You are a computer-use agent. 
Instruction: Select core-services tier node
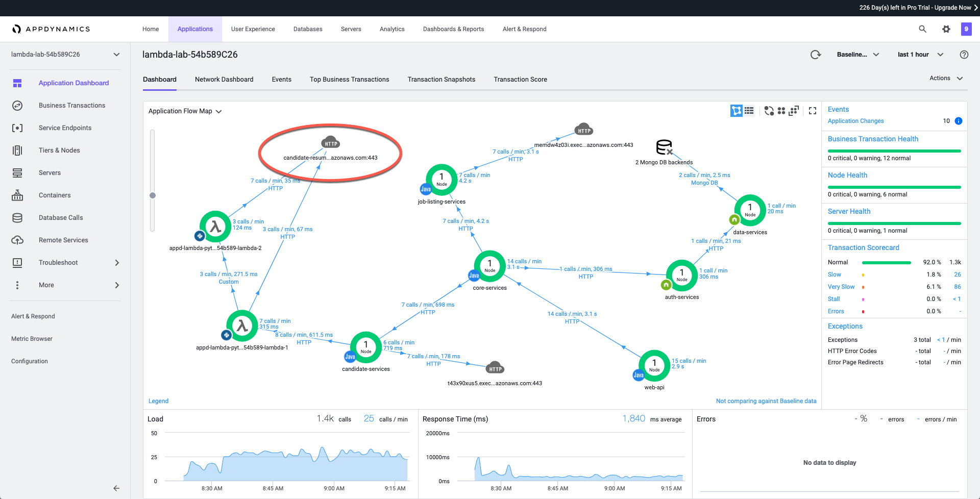coord(490,266)
